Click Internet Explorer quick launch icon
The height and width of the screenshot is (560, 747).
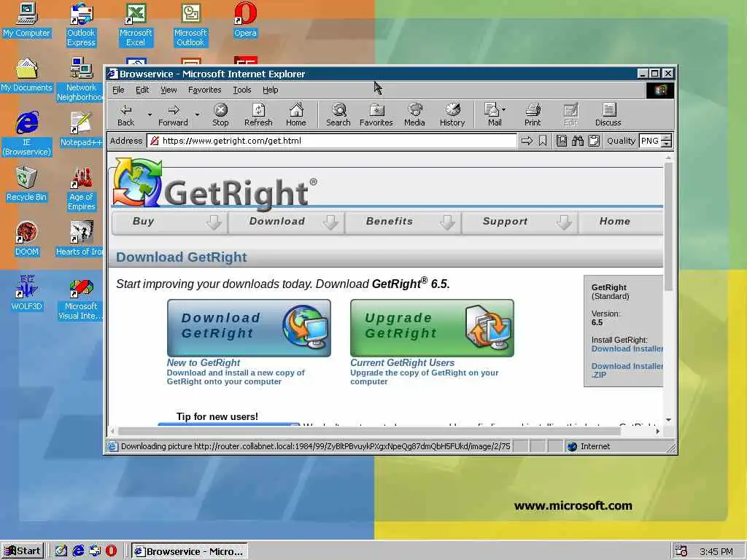78,551
